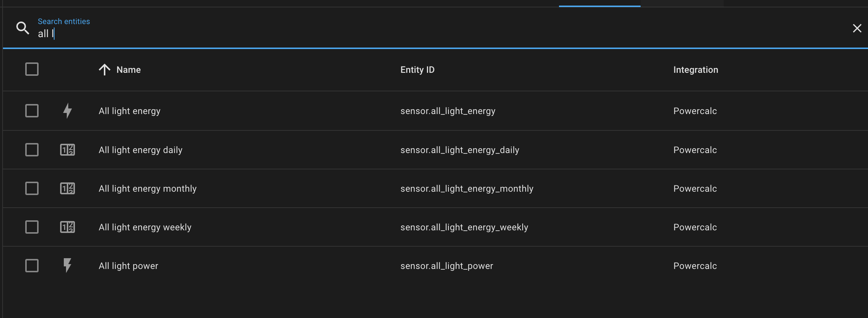Click the lightning icon next to All light energy
The width and height of the screenshot is (868, 318).
tap(68, 110)
